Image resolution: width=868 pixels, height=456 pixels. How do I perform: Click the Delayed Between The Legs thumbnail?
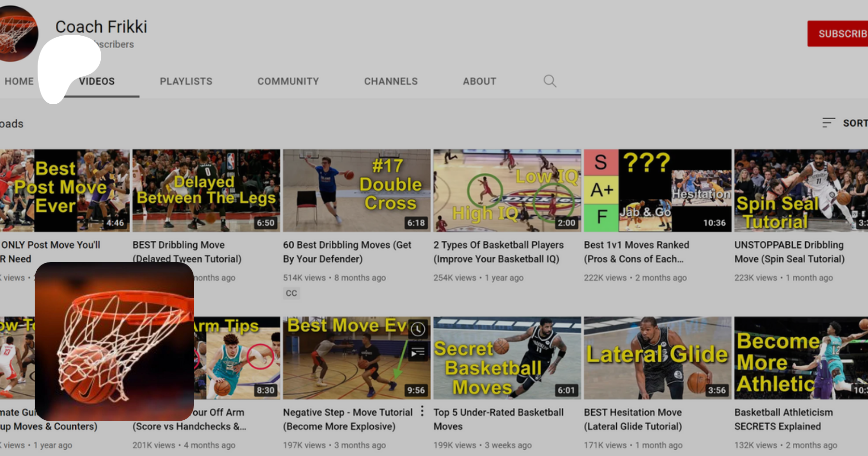pyautogui.click(x=206, y=190)
